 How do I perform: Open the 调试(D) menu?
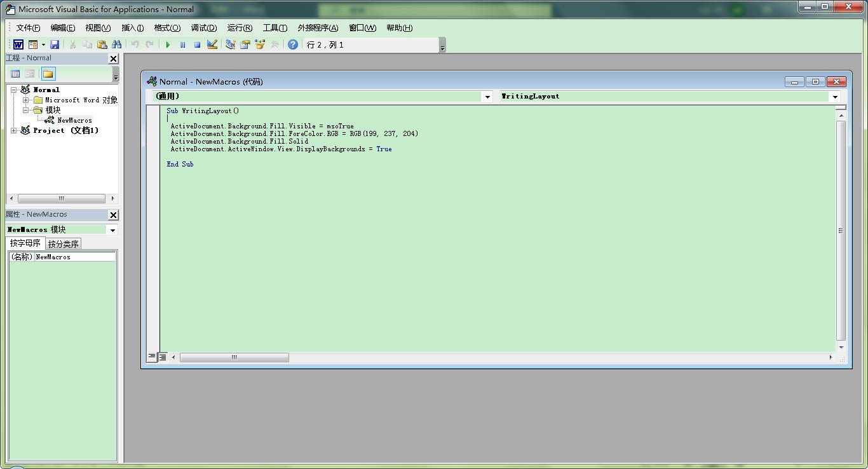(x=204, y=28)
